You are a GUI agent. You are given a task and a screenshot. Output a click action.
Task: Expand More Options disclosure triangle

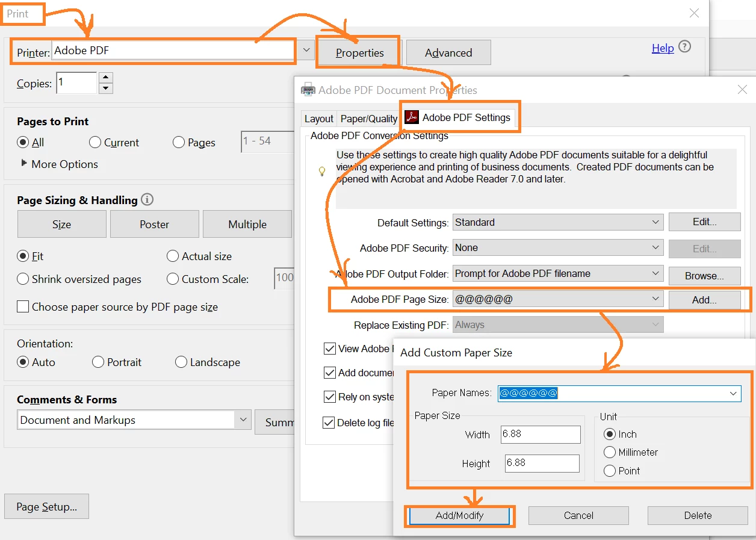[24, 163]
